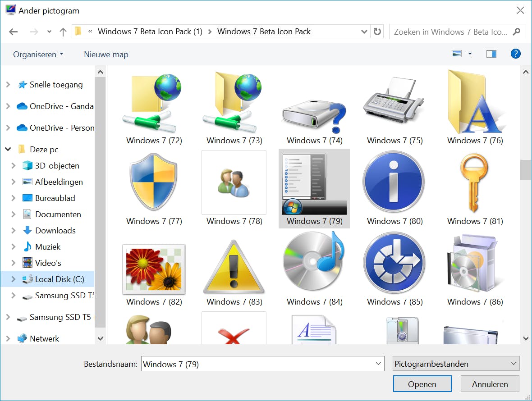Expand the Local Disk (C:) node
532x401 pixels.
coord(14,279)
